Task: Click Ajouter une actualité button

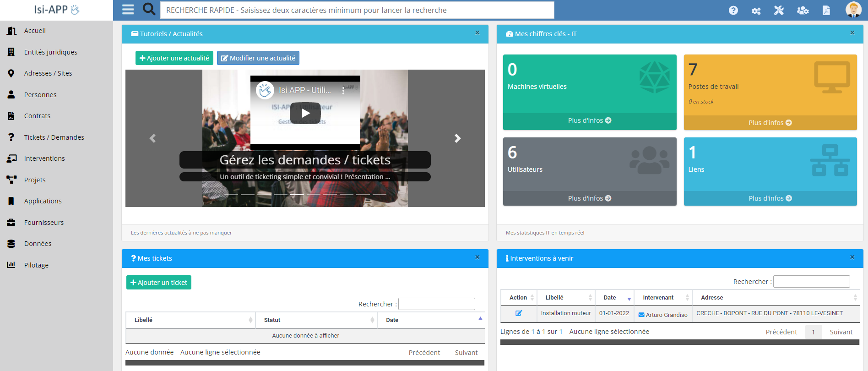Action: (x=174, y=58)
